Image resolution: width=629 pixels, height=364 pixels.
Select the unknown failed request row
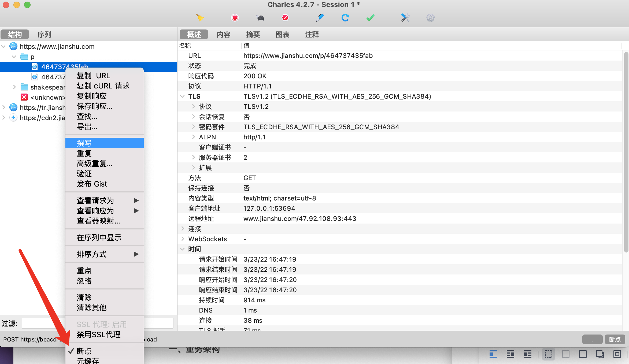(48, 97)
